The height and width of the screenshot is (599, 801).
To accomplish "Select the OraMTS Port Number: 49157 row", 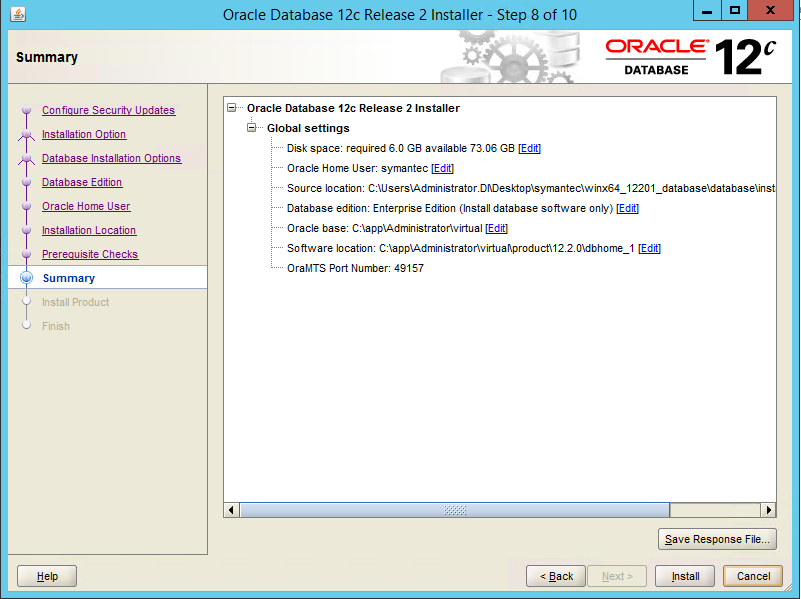I will (355, 268).
